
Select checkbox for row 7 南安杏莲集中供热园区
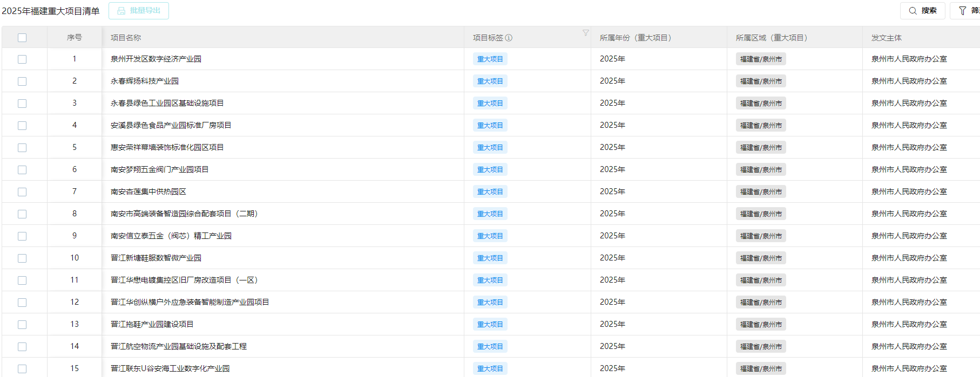[22, 192]
